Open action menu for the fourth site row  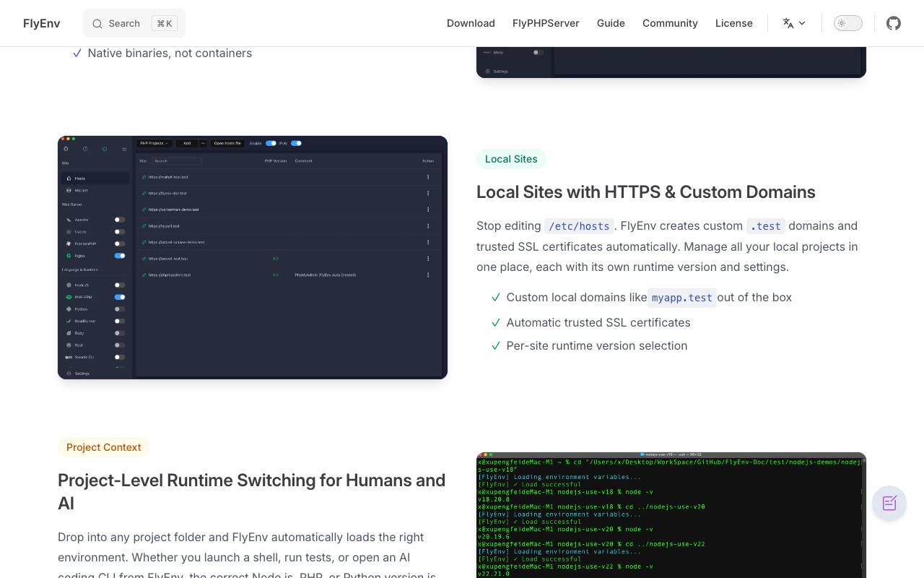point(428,226)
